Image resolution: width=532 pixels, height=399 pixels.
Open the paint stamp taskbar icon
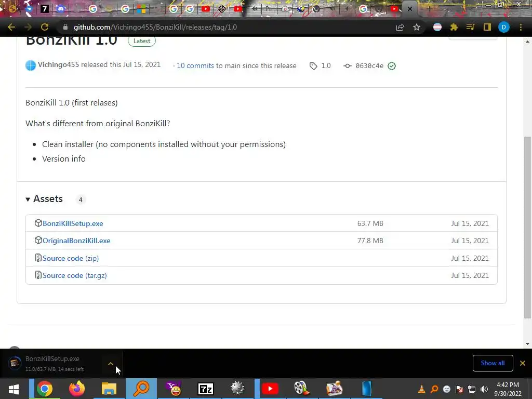pyautogui.click(x=334, y=389)
